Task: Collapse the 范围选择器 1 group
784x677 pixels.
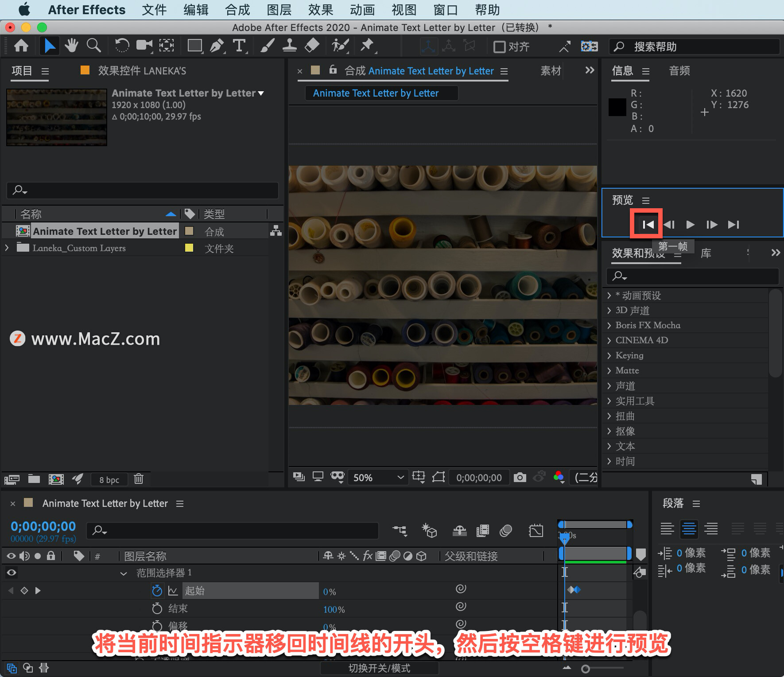Action: click(124, 573)
